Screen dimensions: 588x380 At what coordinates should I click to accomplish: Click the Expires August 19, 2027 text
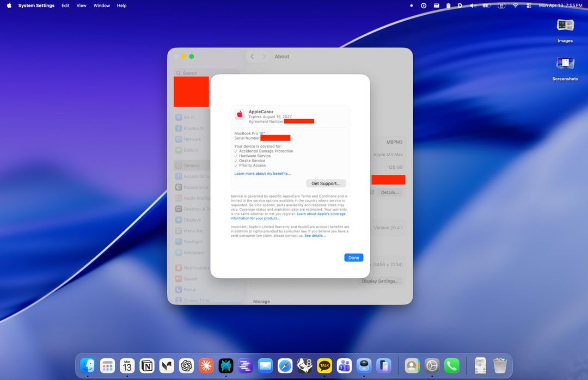(270, 117)
